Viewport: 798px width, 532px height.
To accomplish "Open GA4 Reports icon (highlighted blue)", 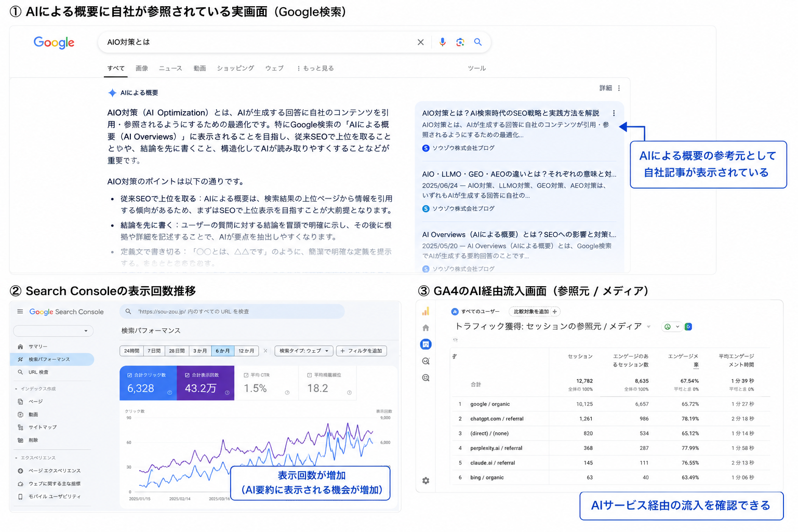I will click(x=425, y=344).
